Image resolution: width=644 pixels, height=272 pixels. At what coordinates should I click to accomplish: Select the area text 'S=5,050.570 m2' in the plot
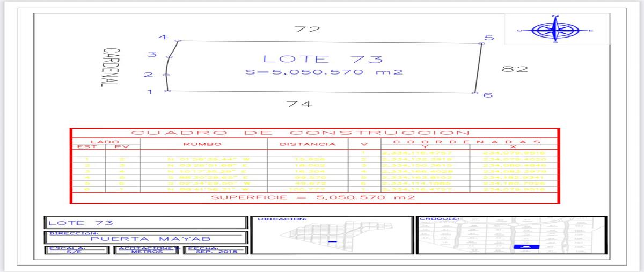click(324, 72)
